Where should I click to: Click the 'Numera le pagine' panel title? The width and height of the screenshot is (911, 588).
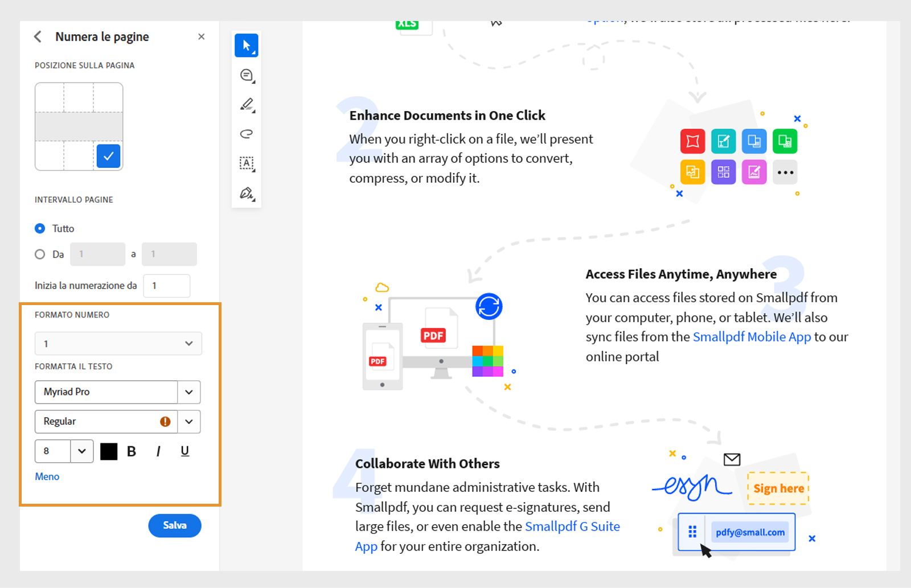coord(102,37)
